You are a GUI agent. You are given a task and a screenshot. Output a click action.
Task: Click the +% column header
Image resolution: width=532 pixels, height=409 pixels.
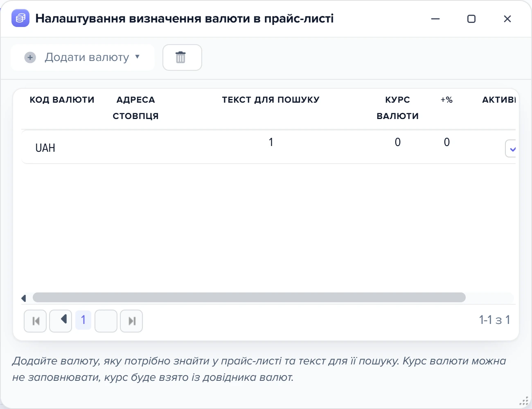446,100
